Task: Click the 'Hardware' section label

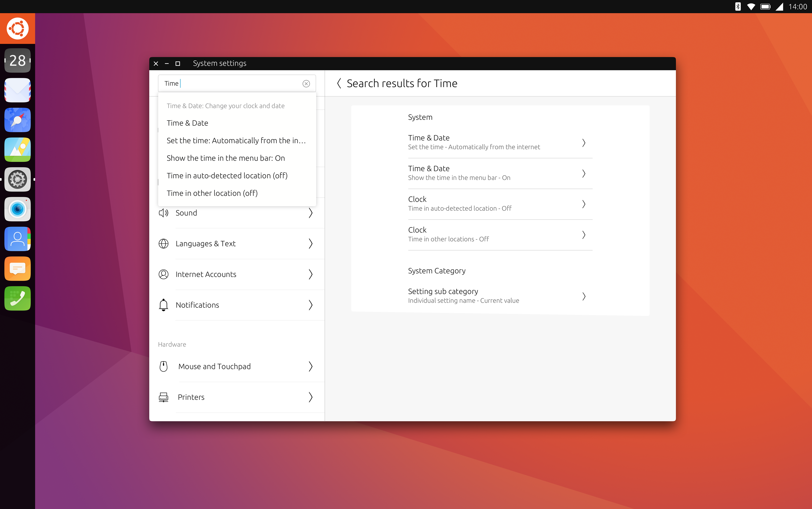Action: [x=172, y=344]
